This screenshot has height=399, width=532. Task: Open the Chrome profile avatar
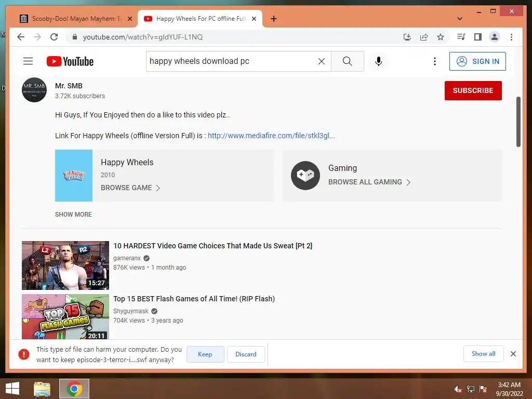point(495,37)
